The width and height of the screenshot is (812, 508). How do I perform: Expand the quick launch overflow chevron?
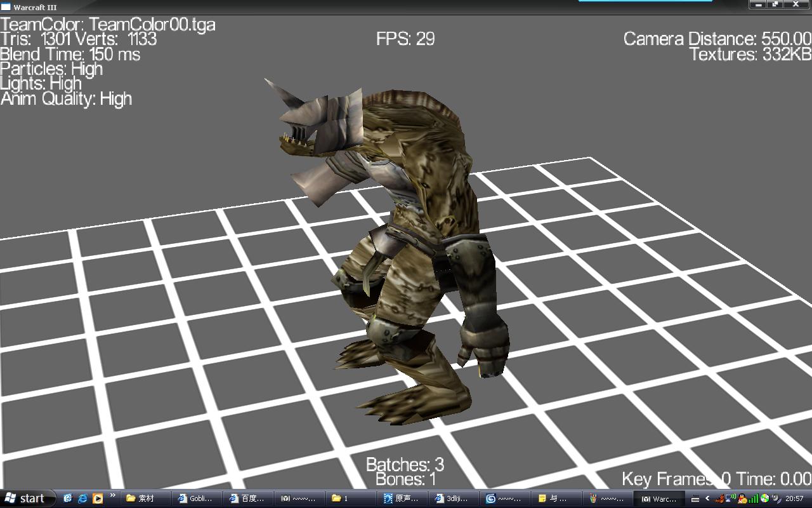113,496
